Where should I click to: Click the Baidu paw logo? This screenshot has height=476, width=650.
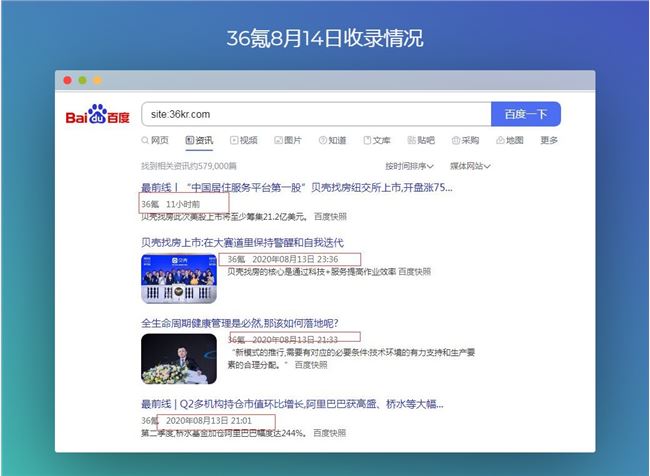(97, 114)
